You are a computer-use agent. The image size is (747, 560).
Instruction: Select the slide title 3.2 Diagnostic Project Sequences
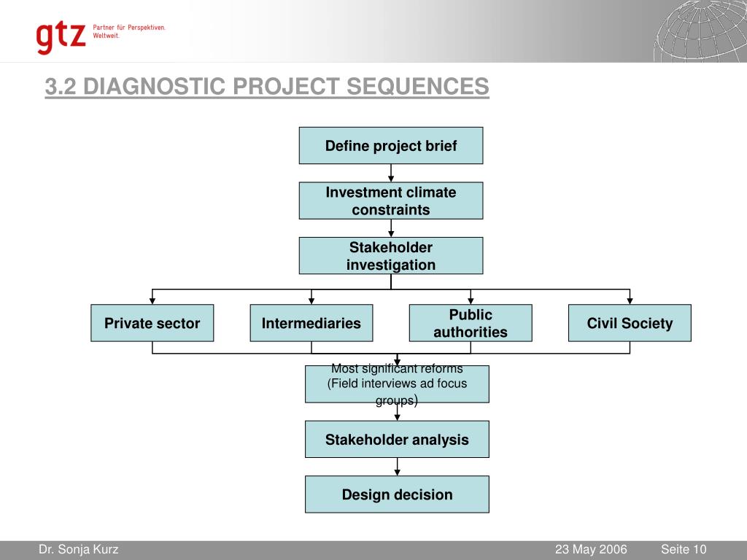[x=267, y=87]
